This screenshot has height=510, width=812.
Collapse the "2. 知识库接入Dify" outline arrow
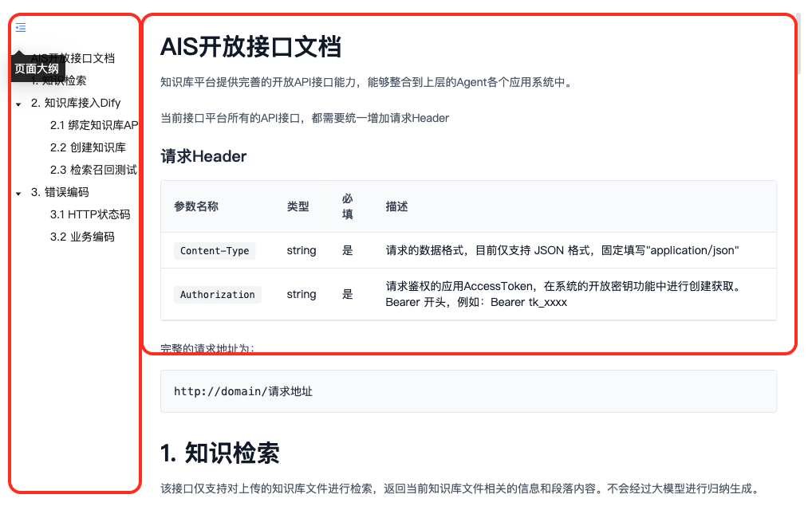tap(18, 104)
